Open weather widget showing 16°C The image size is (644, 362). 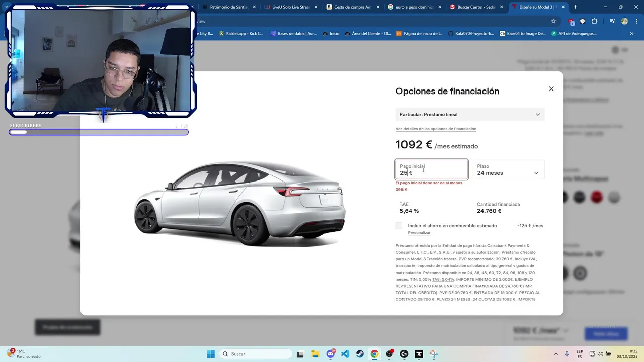(x=24, y=354)
